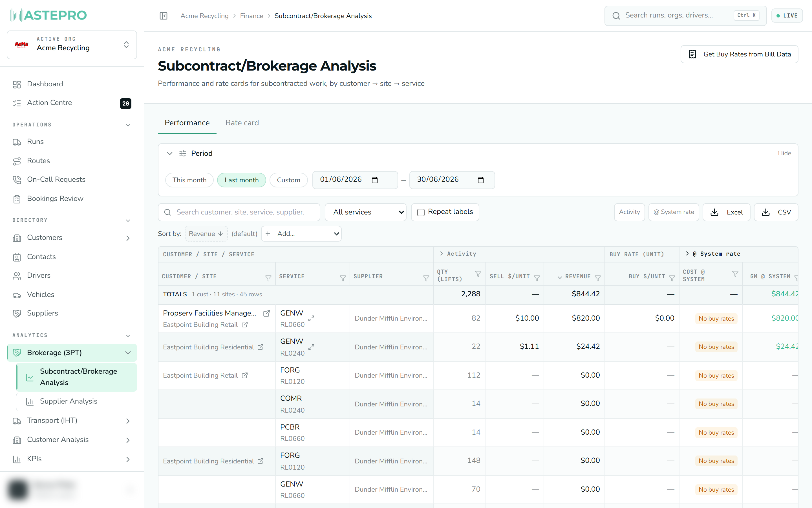Collapse the Directory section
The width and height of the screenshot is (812, 508).
(128, 220)
